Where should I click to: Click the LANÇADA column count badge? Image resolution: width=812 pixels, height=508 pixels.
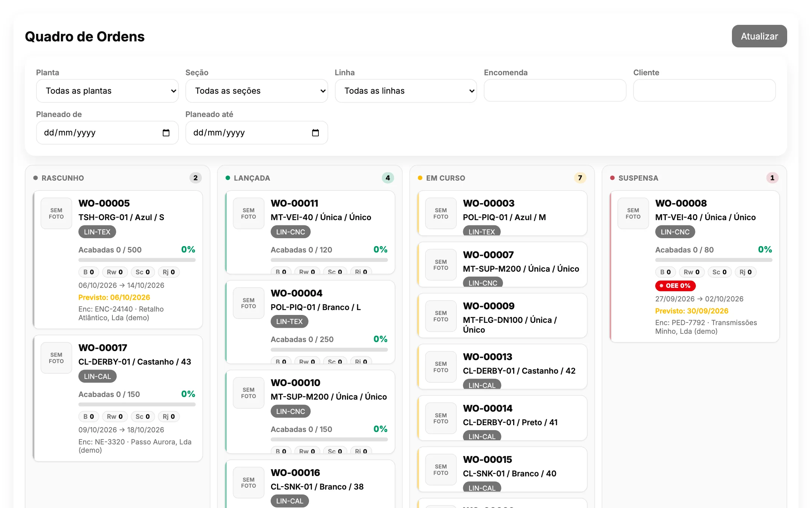click(x=388, y=178)
